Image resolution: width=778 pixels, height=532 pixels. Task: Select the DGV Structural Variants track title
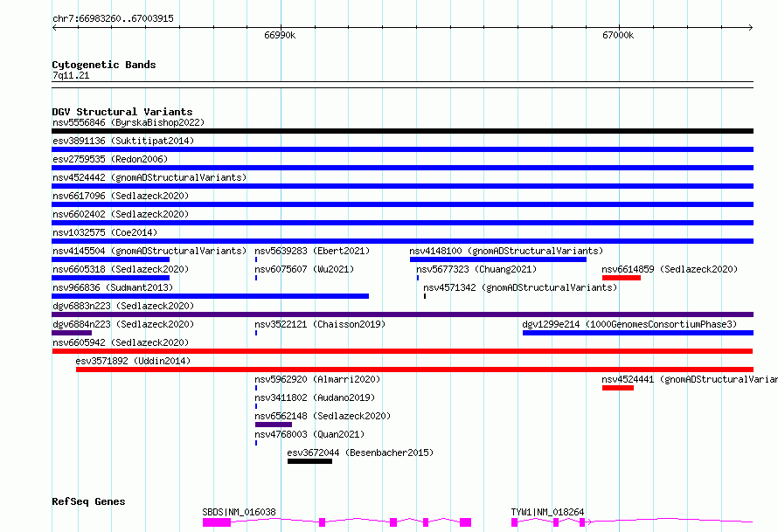[122, 112]
